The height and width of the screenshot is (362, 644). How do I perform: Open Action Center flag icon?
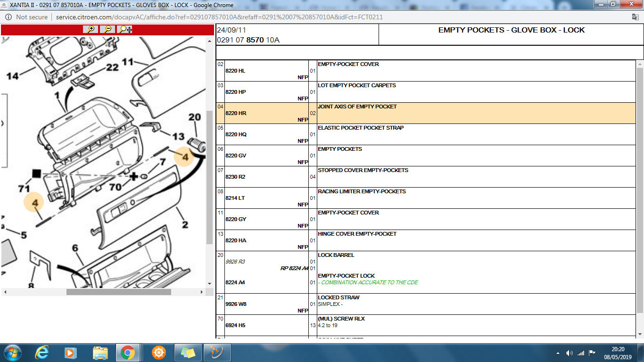pos(593,353)
